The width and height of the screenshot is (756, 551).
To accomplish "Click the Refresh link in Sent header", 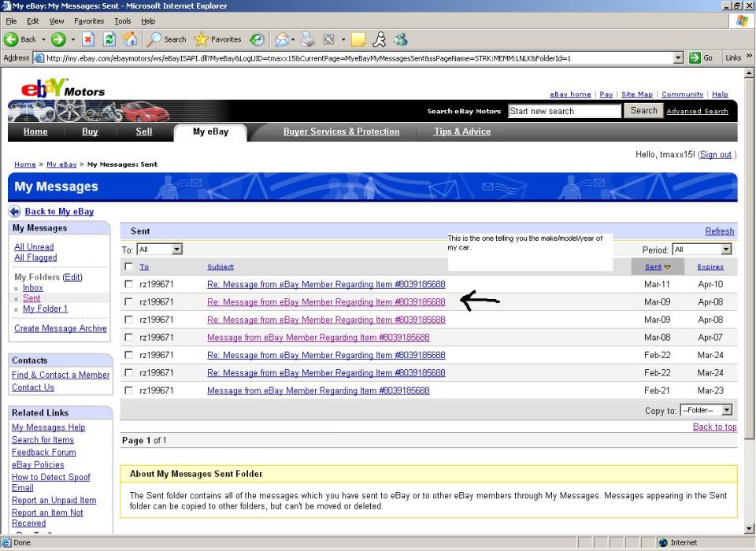I will (719, 231).
